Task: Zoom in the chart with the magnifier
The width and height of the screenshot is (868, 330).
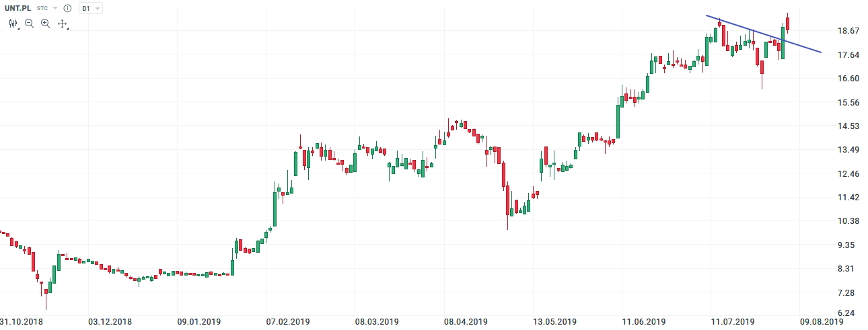Action: [x=46, y=24]
